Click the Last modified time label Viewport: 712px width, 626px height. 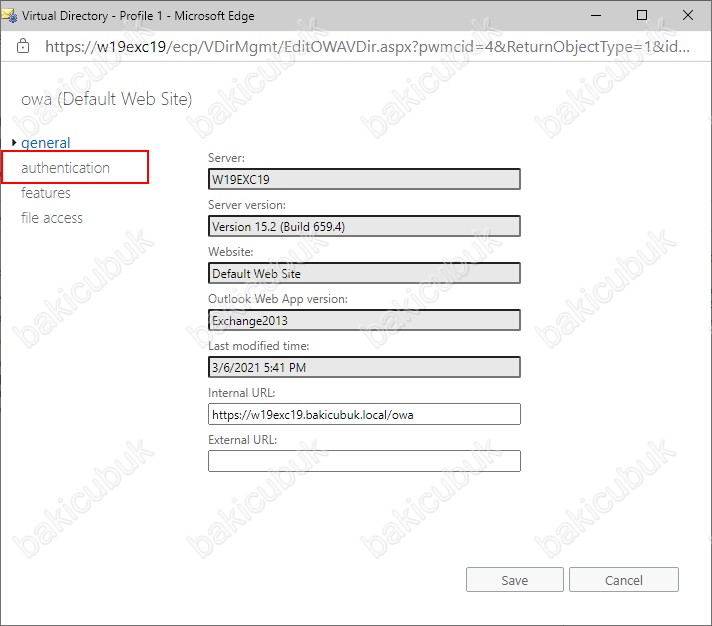tap(259, 346)
